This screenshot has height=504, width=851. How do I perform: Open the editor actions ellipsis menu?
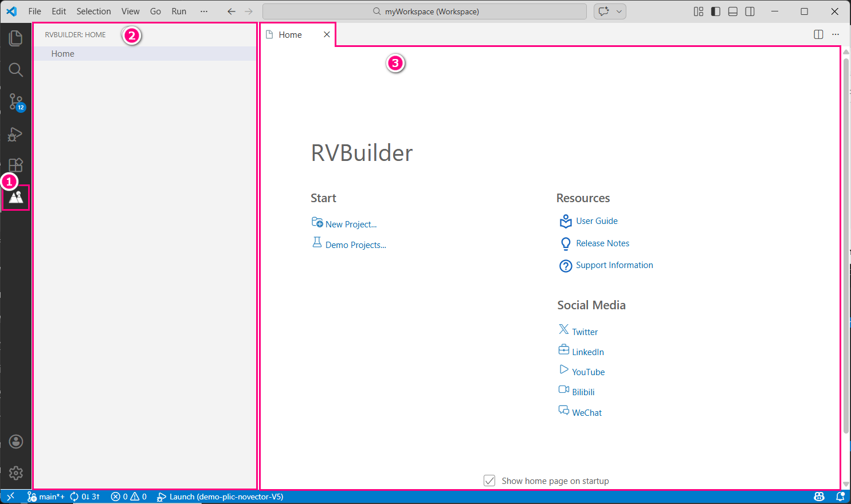(x=835, y=34)
